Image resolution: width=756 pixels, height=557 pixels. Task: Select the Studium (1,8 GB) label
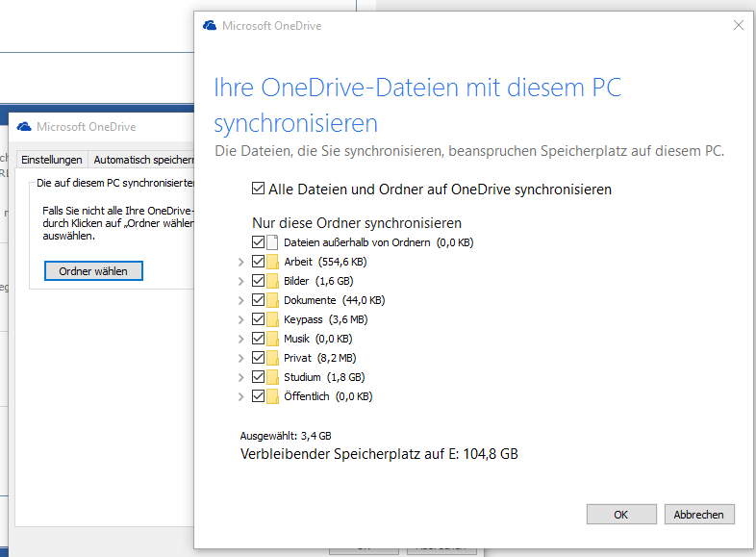[324, 378]
